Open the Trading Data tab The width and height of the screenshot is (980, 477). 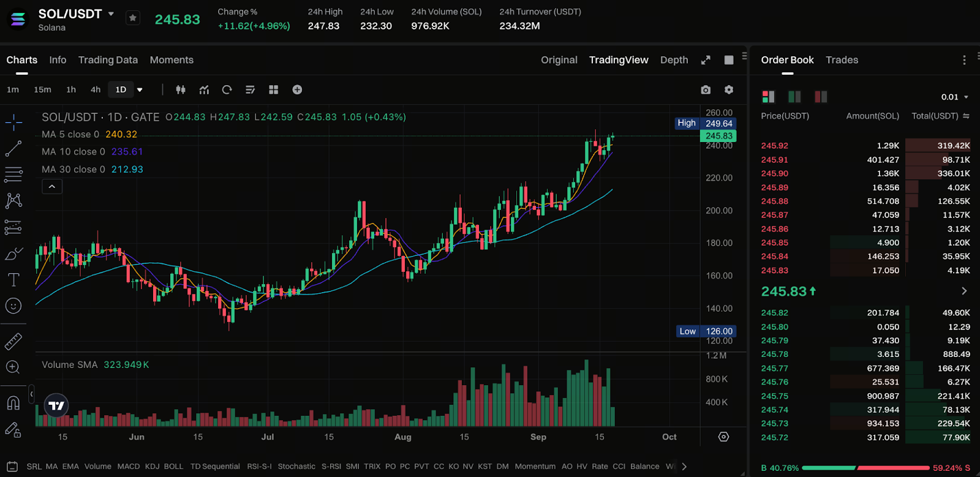(x=108, y=60)
